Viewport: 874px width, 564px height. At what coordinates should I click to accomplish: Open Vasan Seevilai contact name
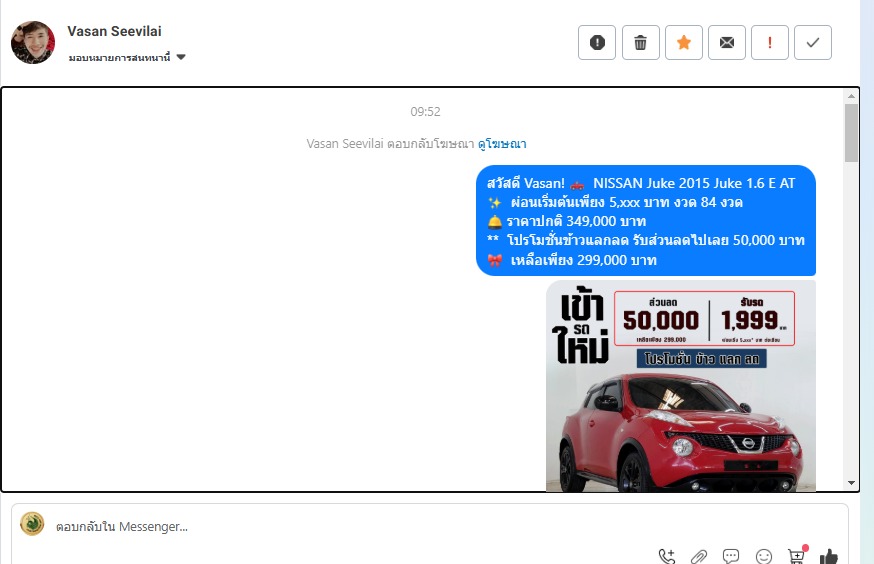point(114,31)
